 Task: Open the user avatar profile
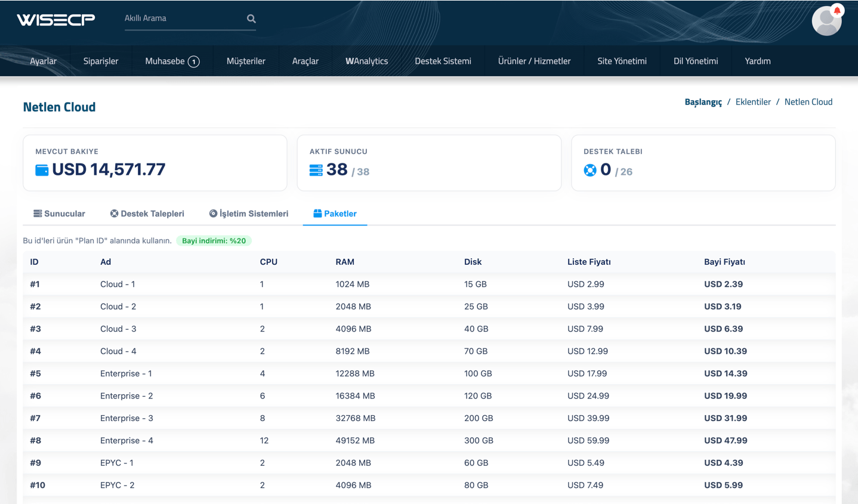(826, 21)
